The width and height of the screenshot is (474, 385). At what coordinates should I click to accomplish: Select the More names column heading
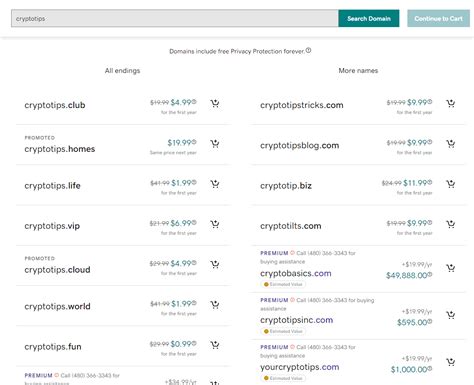358,71
